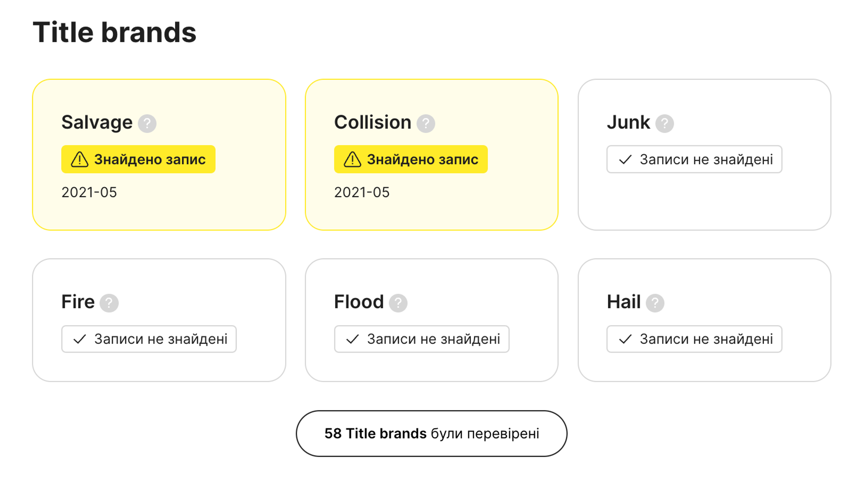Click the checkmark in Flood status badge
Screen dimensions: 868x477
(352, 339)
